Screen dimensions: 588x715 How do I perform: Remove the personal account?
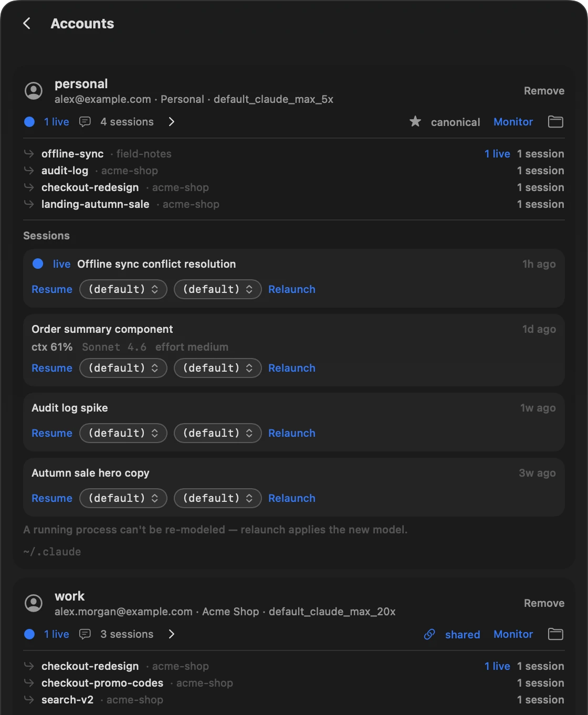[544, 91]
